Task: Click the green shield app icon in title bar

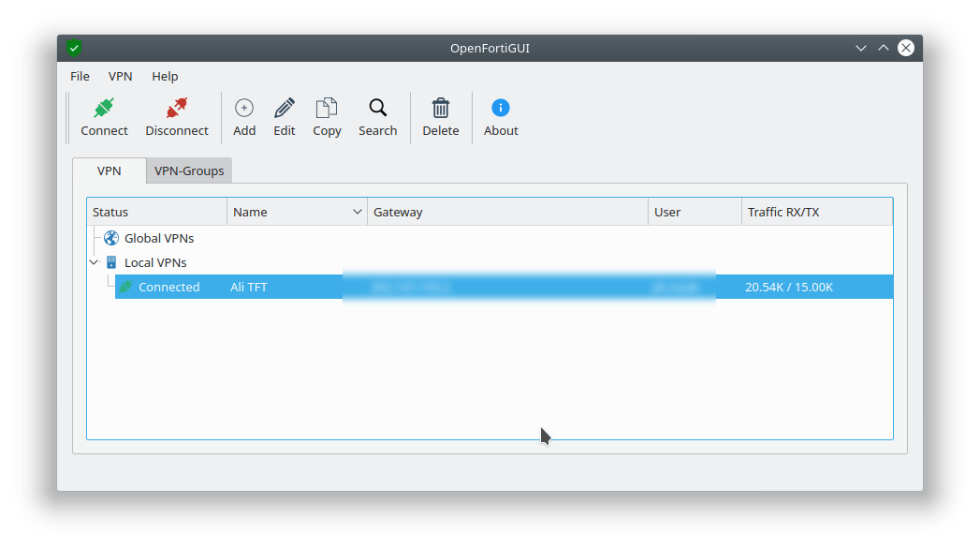Action: pyautogui.click(x=74, y=49)
